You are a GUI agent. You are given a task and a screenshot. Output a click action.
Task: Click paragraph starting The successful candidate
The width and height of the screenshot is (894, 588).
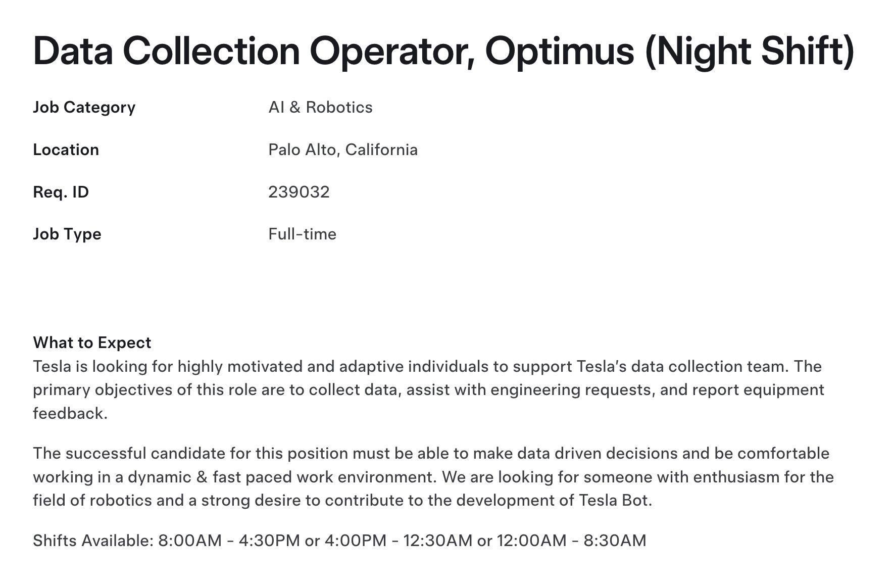[433, 477]
